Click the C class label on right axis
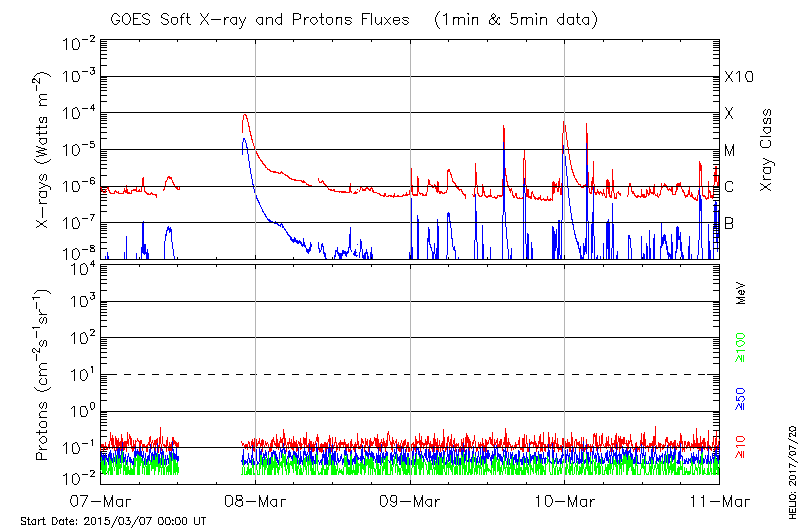Viewport: 800px width, 530px height. coord(729,187)
